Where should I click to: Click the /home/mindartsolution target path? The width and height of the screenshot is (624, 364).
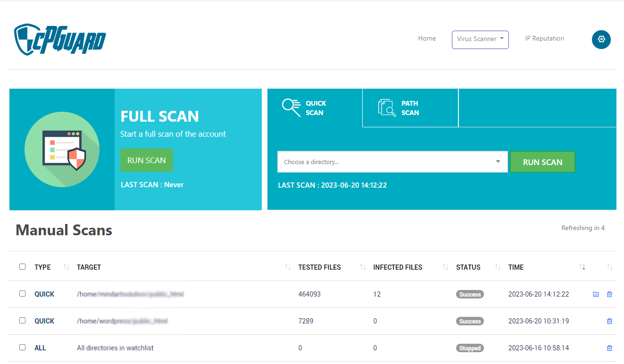pyautogui.click(x=130, y=294)
